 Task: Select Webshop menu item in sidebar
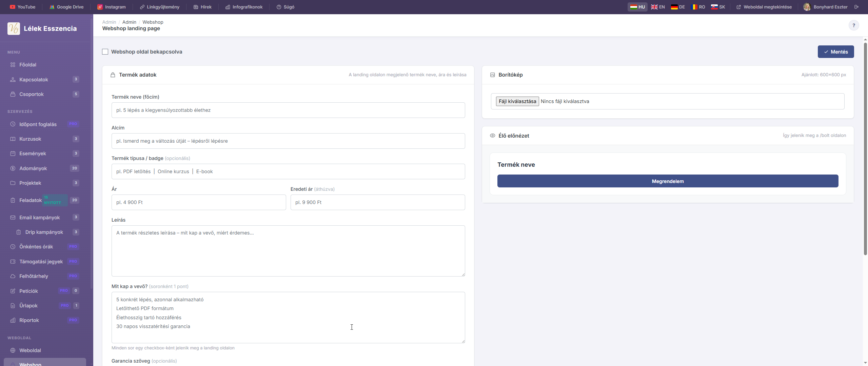pos(45,362)
